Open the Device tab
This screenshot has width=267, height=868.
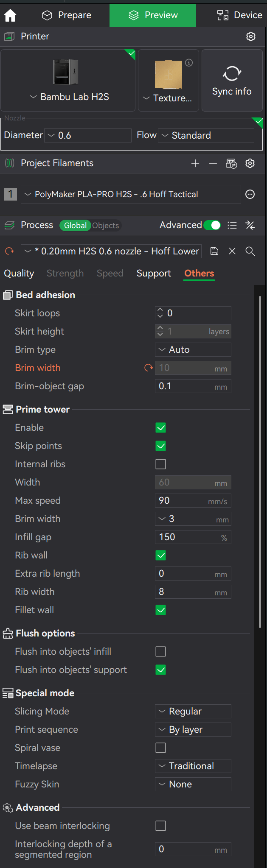[239, 15]
